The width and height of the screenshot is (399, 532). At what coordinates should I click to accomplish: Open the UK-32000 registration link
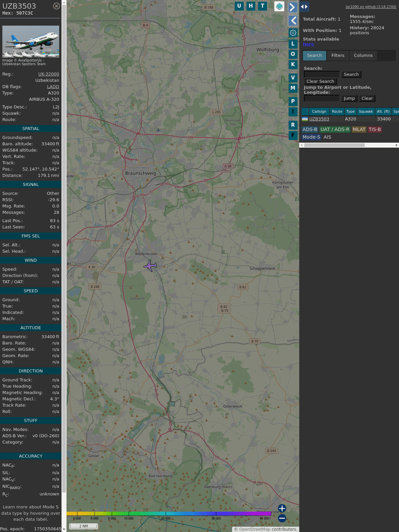pos(49,74)
